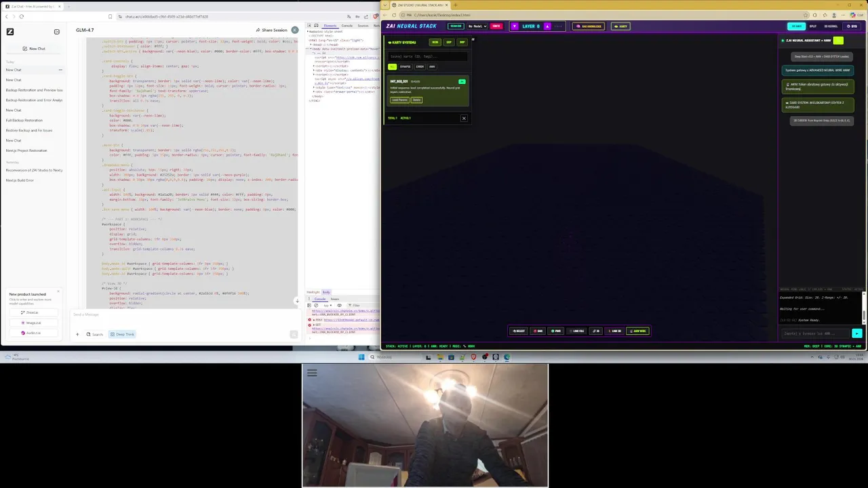Screen dimensions: 868x488
Task: Click the Send a Message input field
Action: point(183,314)
